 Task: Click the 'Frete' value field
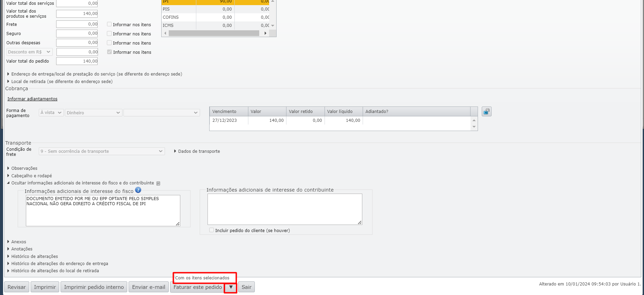click(77, 24)
